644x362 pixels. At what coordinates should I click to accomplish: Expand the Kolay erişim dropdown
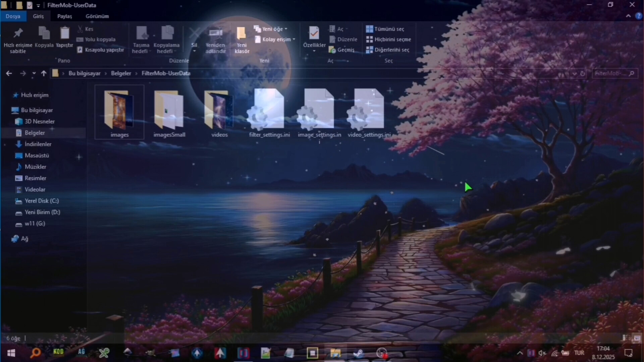pyautogui.click(x=275, y=39)
